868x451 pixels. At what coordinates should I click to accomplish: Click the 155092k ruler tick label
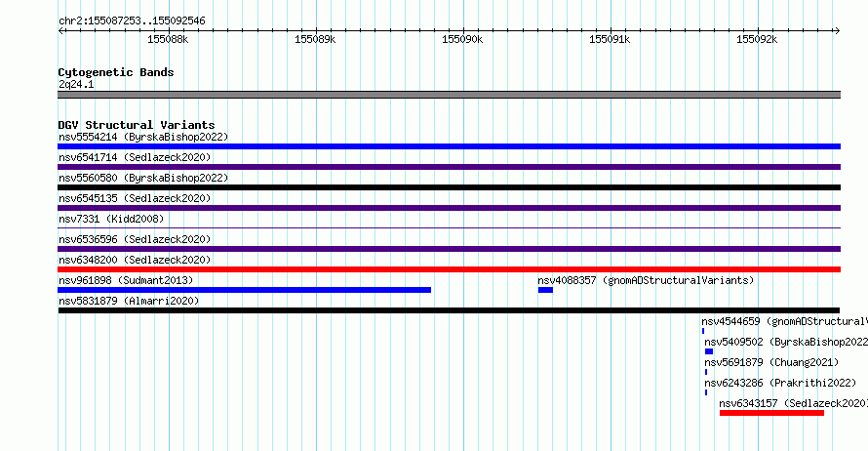coord(757,40)
